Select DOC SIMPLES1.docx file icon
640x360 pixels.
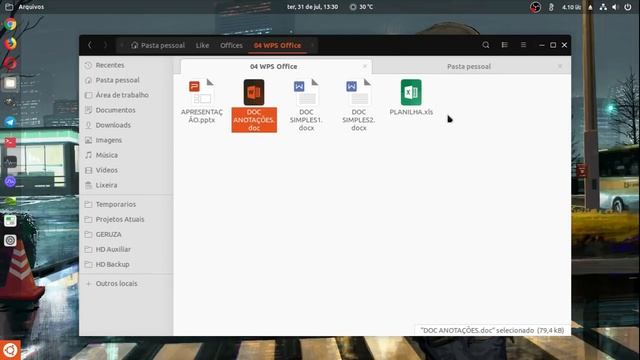point(307,92)
